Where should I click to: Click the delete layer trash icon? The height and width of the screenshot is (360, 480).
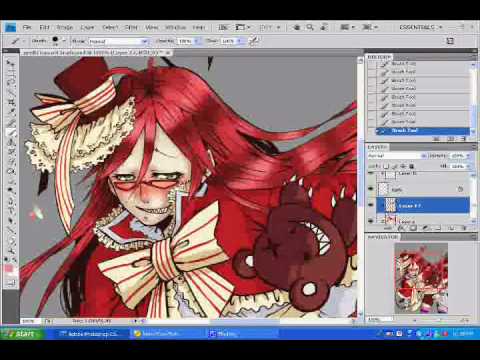point(463,228)
